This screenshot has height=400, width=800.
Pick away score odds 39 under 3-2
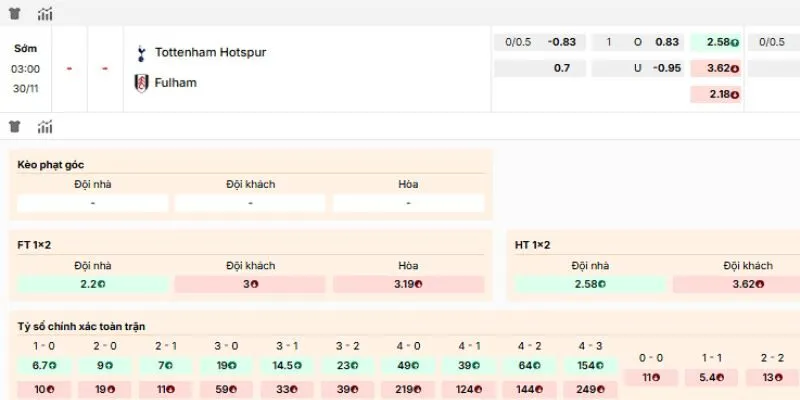coord(347,390)
